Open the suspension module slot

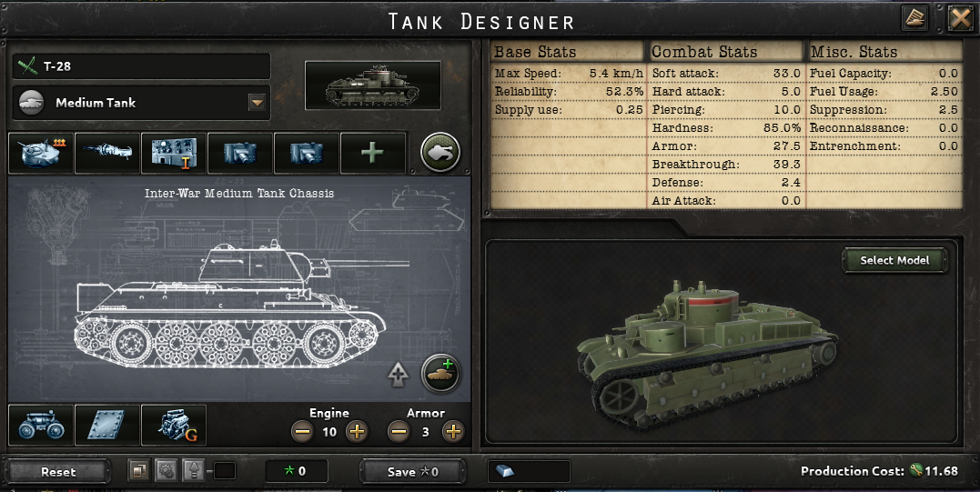tap(41, 426)
